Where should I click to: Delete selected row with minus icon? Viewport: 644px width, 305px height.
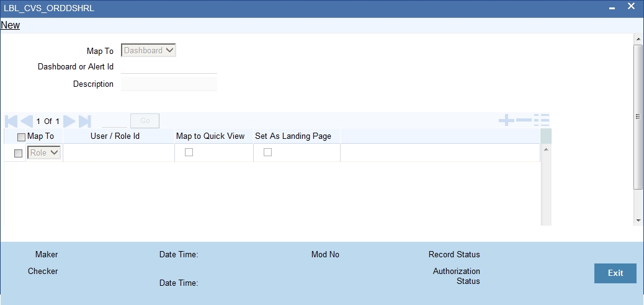[x=524, y=120]
